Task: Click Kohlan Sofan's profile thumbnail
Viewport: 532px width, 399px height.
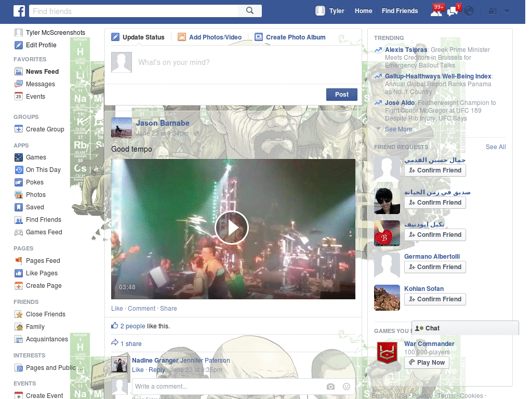Action: coord(387,298)
